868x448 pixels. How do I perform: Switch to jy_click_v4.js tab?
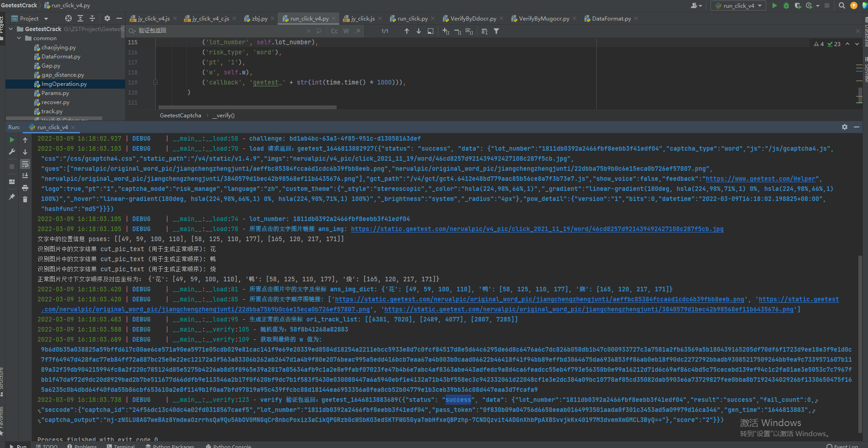(153, 19)
